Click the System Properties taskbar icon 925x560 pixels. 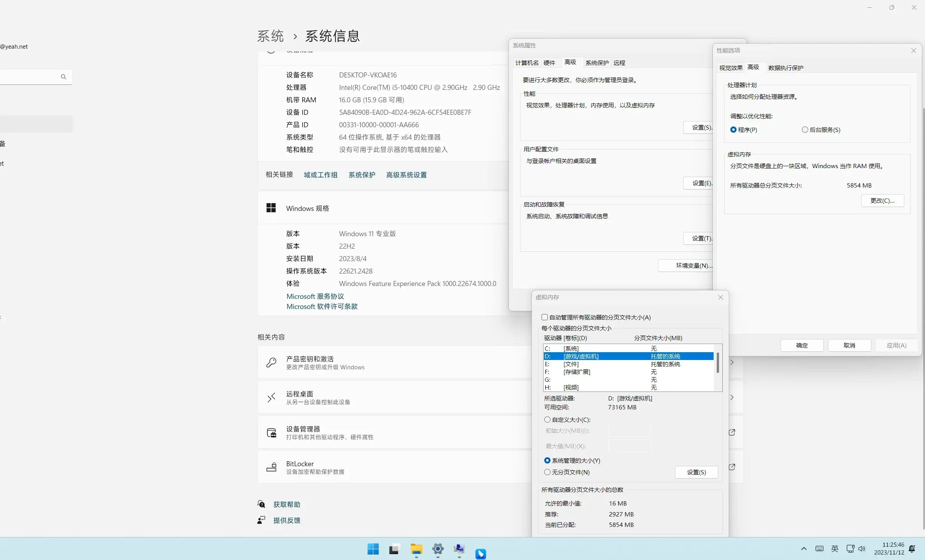[x=459, y=549]
